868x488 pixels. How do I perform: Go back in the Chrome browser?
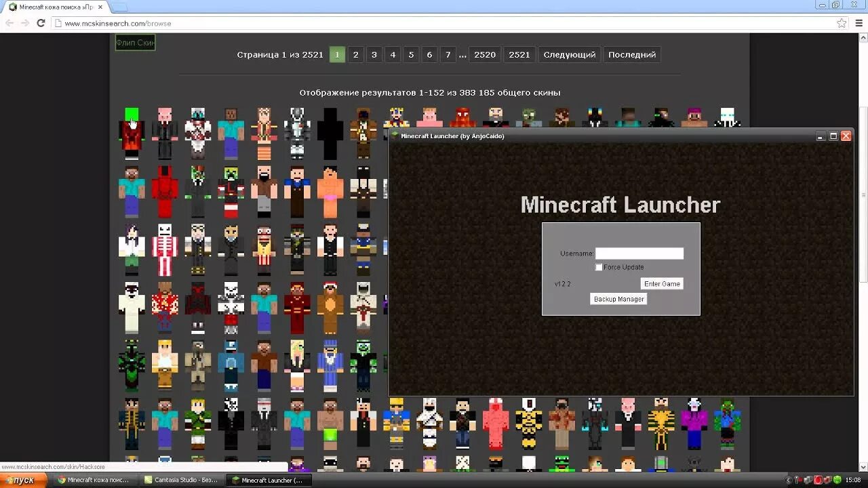coord(9,23)
